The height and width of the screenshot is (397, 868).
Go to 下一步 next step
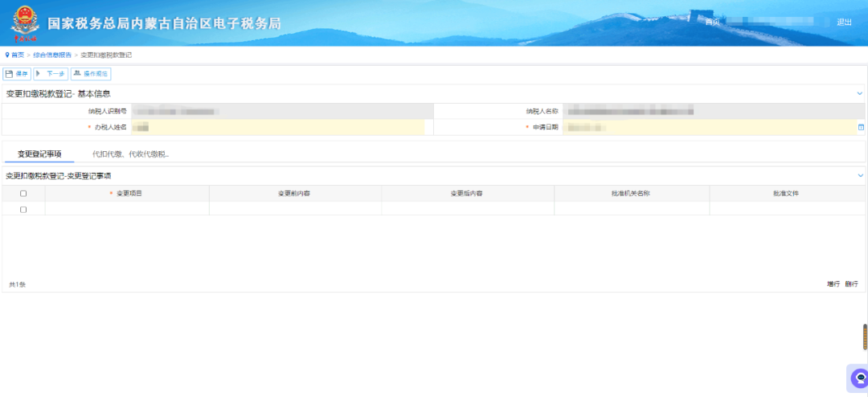click(51, 74)
